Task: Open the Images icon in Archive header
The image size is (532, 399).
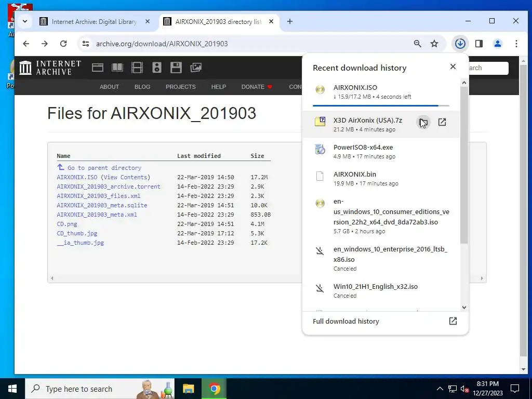Action: pyautogui.click(x=196, y=68)
